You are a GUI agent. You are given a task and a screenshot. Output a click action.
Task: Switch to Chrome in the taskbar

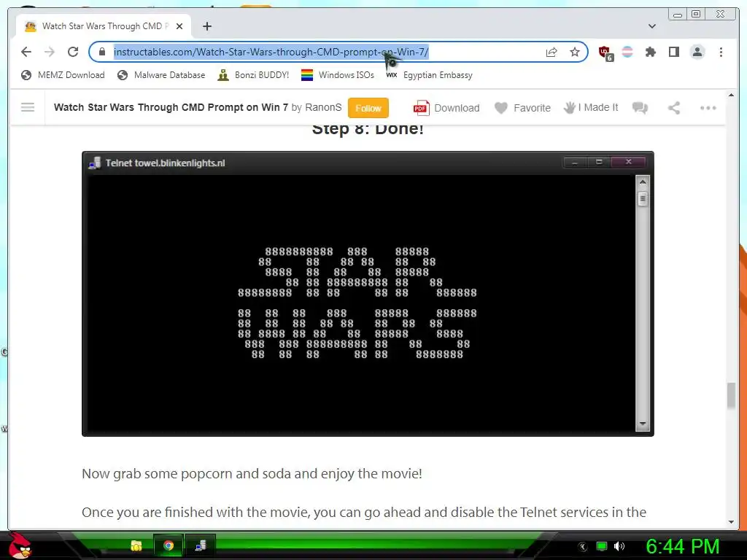pyautogui.click(x=169, y=545)
